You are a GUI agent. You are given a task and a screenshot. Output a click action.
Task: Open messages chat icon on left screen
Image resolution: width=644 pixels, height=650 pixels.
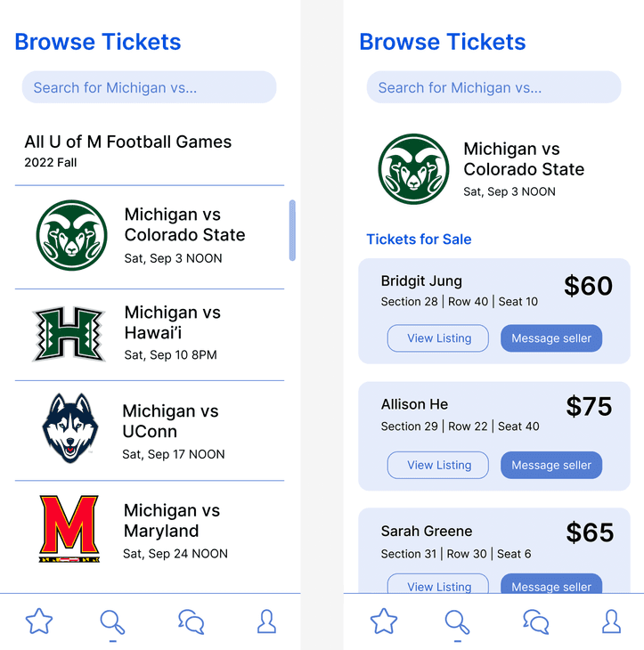(192, 622)
